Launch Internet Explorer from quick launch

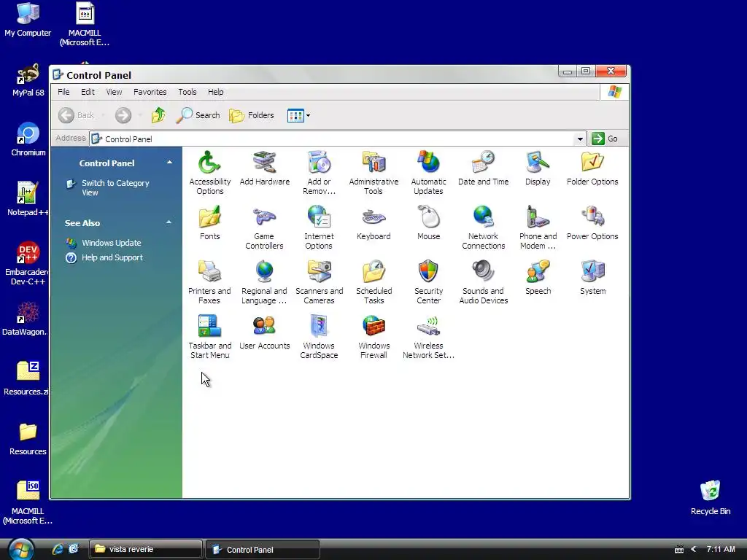58,549
